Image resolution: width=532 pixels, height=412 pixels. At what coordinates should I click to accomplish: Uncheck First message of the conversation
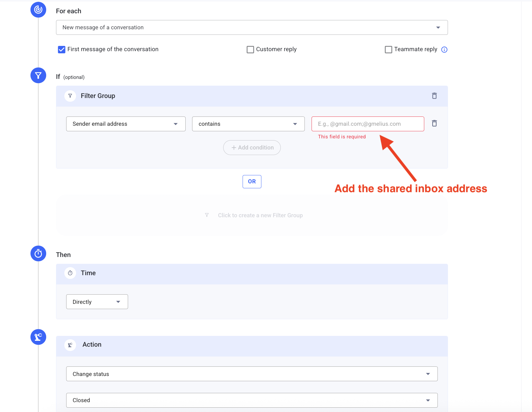coord(62,50)
